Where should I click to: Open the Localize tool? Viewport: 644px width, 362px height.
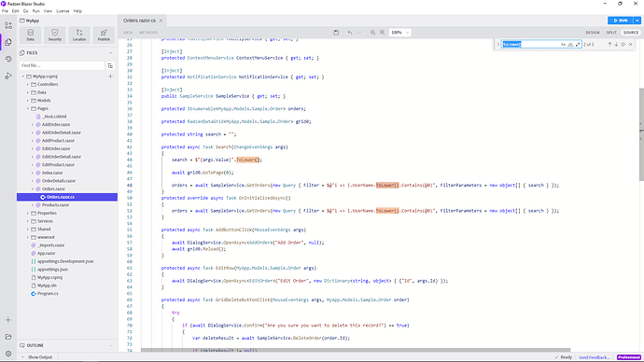[79, 35]
